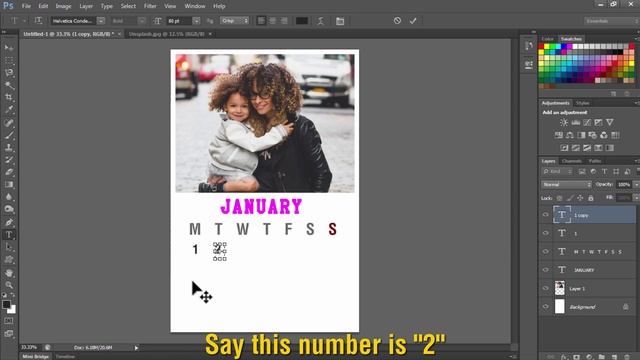Open the font size dropdown

(196, 21)
